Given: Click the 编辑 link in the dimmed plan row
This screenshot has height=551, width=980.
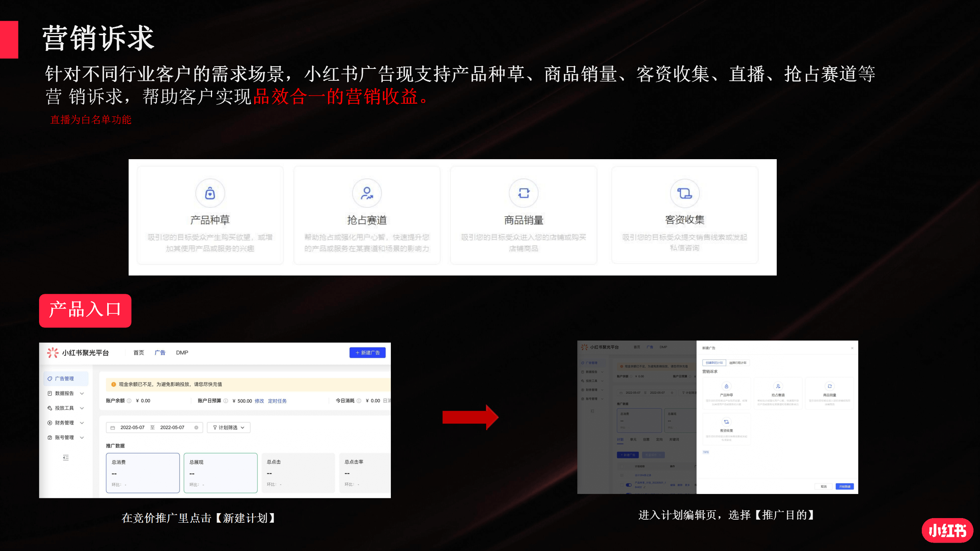Looking at the screenshot, I should [673, 485].
